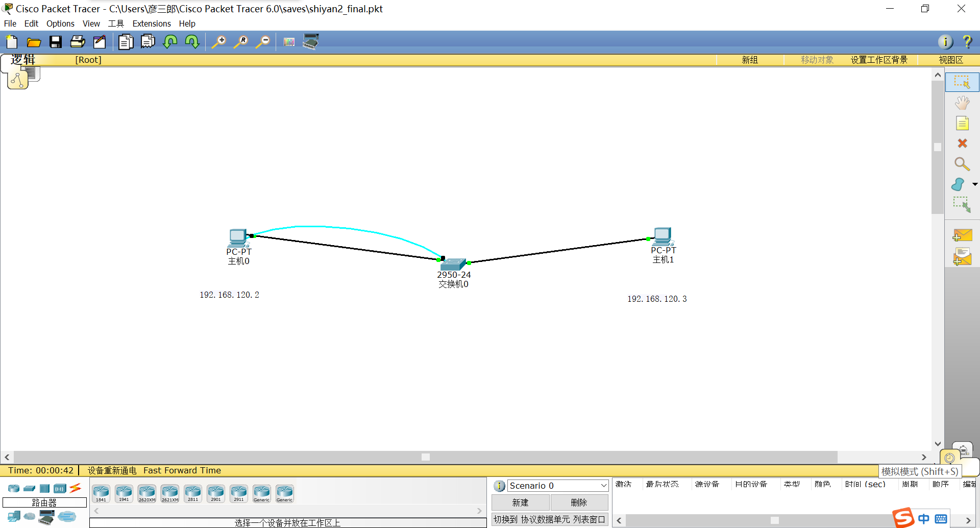Viewport: 980px width, 528px height.
Task: Click the Paste icon in toolbar
Action: pyautogui.click(x=148, y=42)
